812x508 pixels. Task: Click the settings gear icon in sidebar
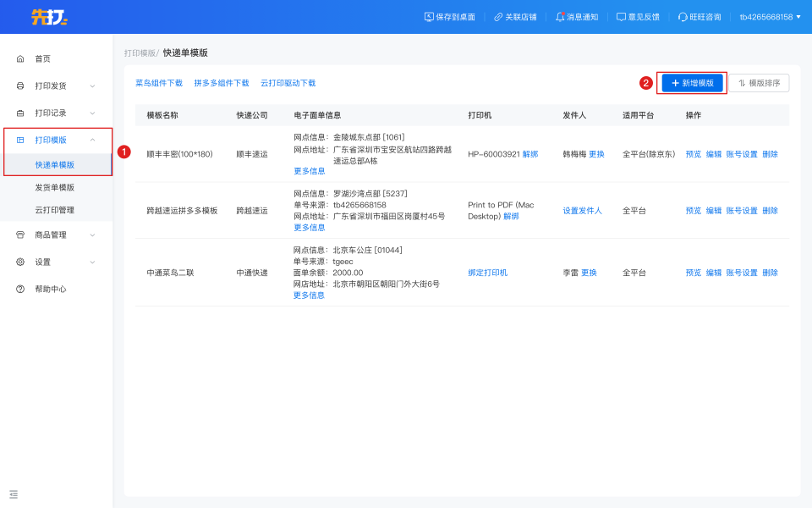click(20, 262)
